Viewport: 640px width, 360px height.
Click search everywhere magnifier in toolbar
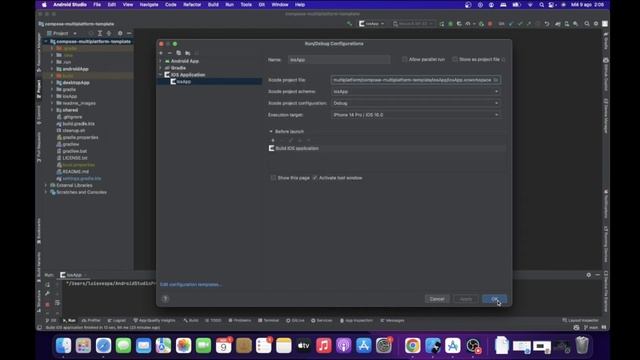click(x=587, y=24)
